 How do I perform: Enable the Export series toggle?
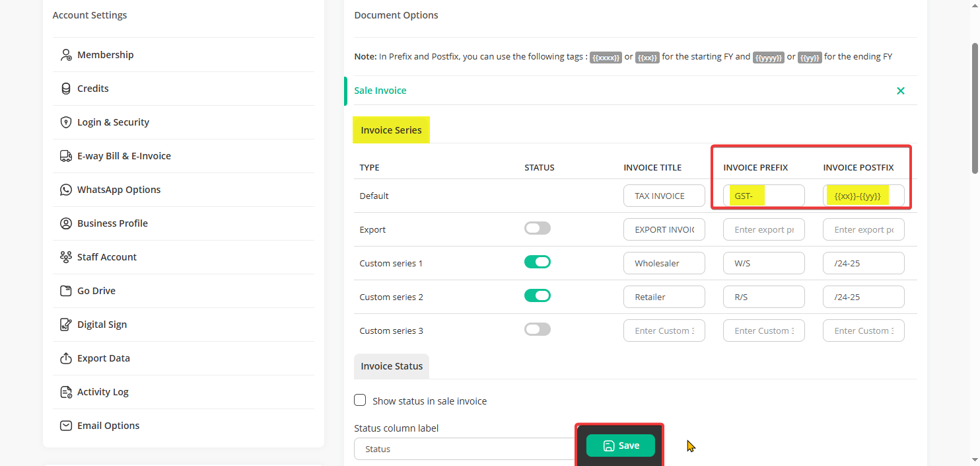(x=538, y=229)
